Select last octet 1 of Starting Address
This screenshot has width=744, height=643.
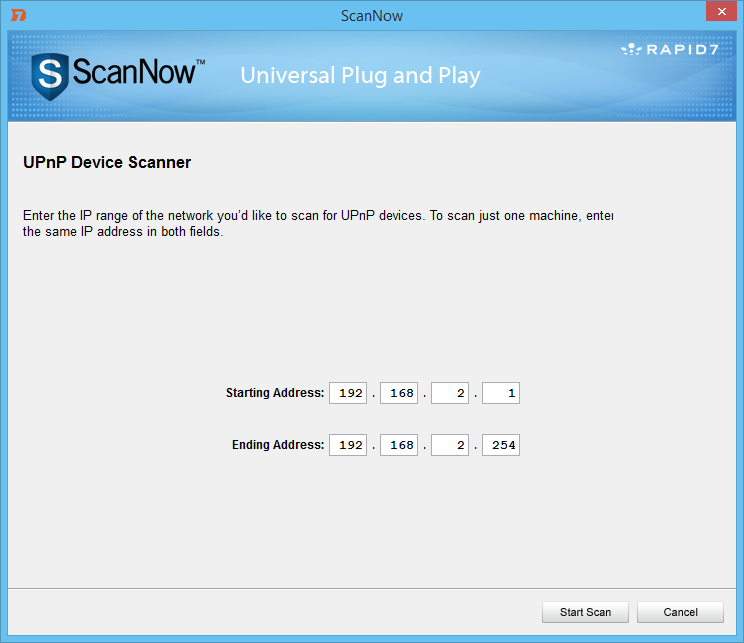tap(501, 393)
